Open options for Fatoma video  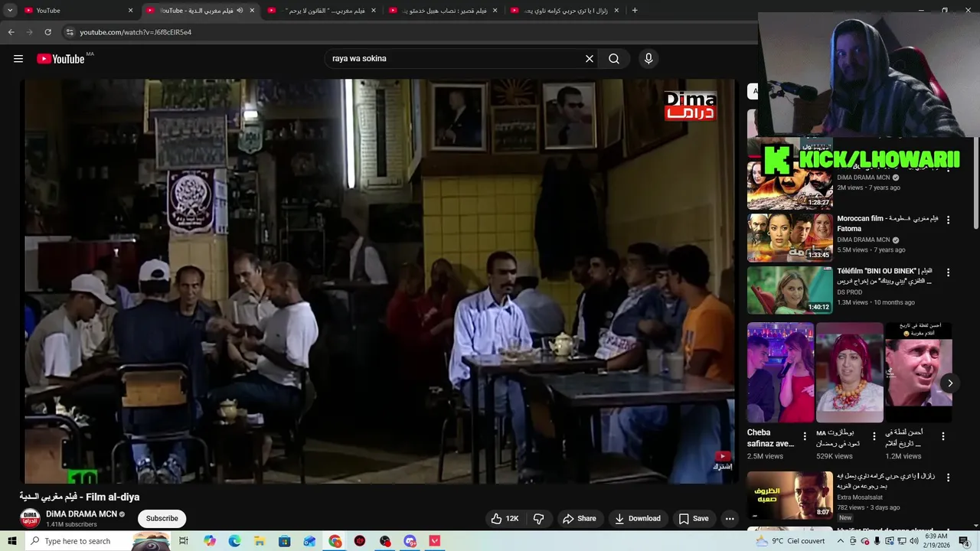[948, 220]
